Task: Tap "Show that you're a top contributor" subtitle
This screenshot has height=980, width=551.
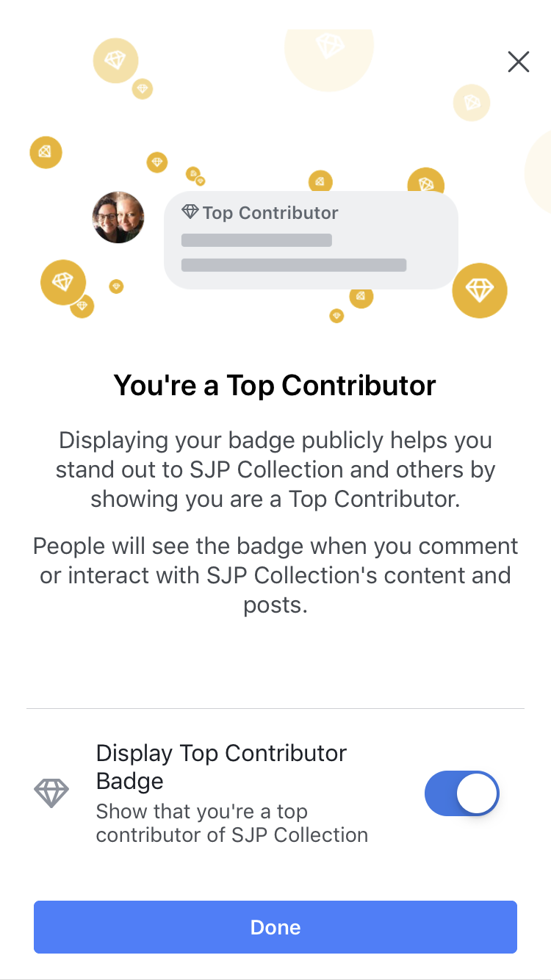Action: click(x=231, y=824)
